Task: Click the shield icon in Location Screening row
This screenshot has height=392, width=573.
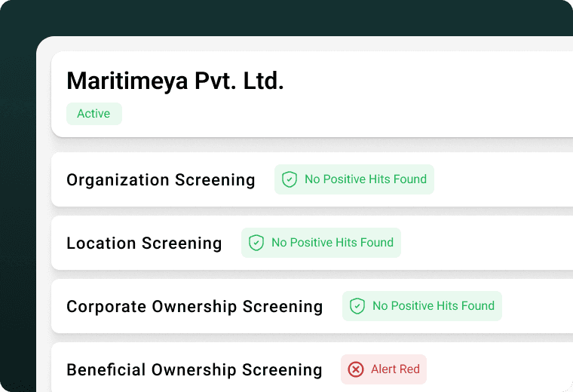Action: click(x=256, y=243)
